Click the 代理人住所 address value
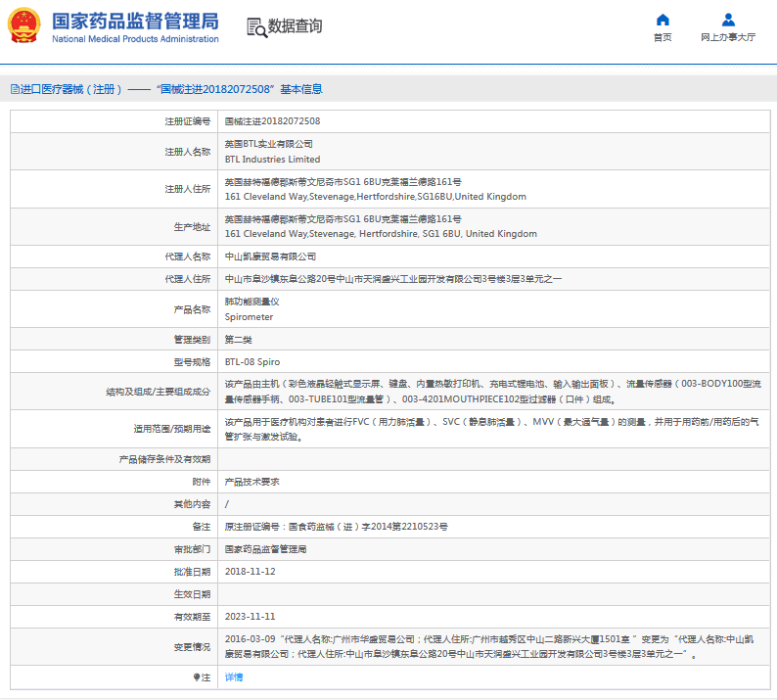Screen dimensions: 777x700 tap(393, 279)
